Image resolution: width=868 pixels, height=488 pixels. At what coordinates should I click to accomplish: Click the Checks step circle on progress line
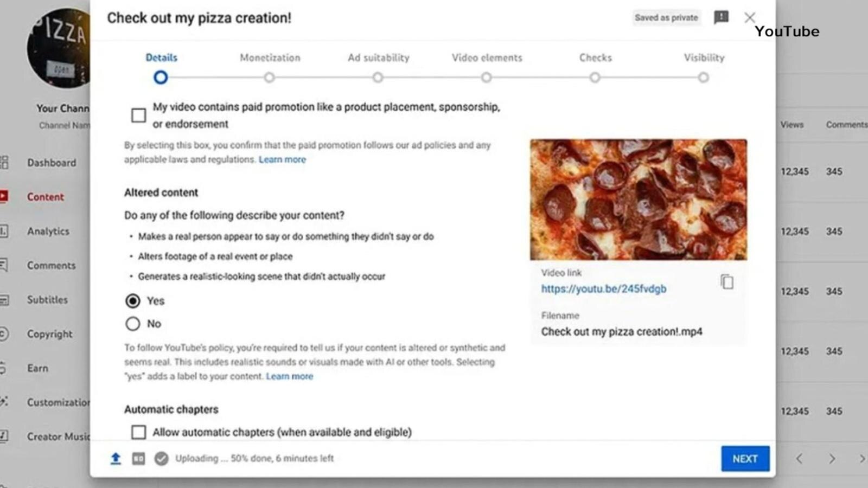pyautogui.click(x=595, y=78)
